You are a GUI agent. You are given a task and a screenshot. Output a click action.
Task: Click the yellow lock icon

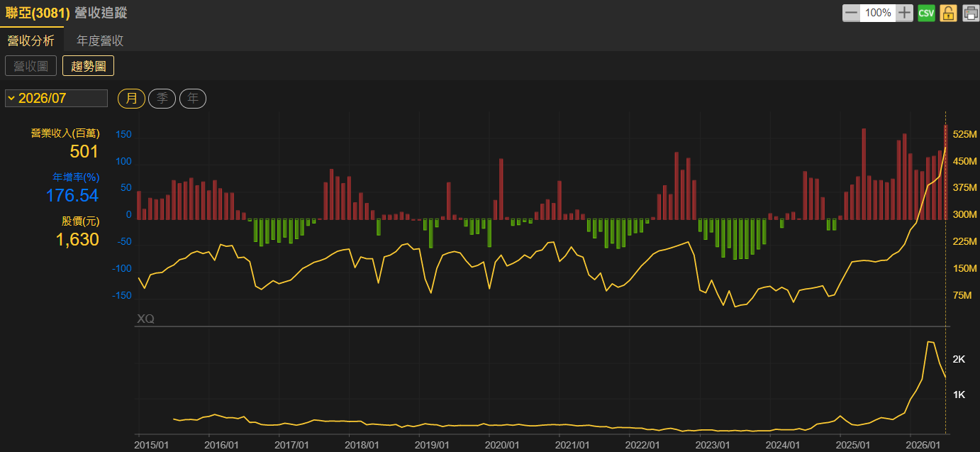coord(949,13)
